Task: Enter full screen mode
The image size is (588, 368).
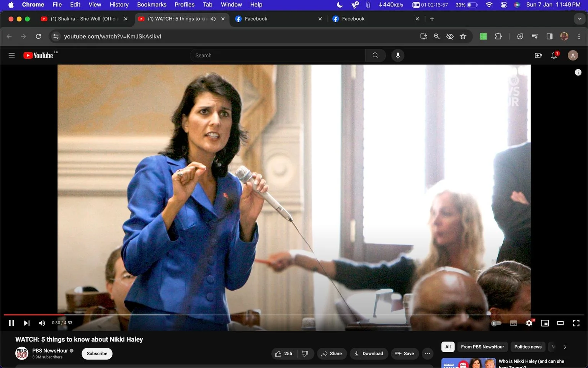Action: [576, 323]
